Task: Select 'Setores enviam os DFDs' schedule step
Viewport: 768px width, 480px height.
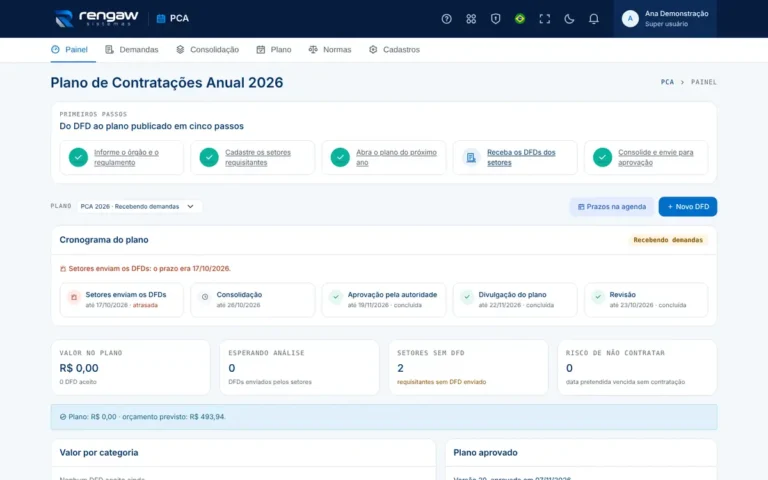Action: (x=121, y=300)
